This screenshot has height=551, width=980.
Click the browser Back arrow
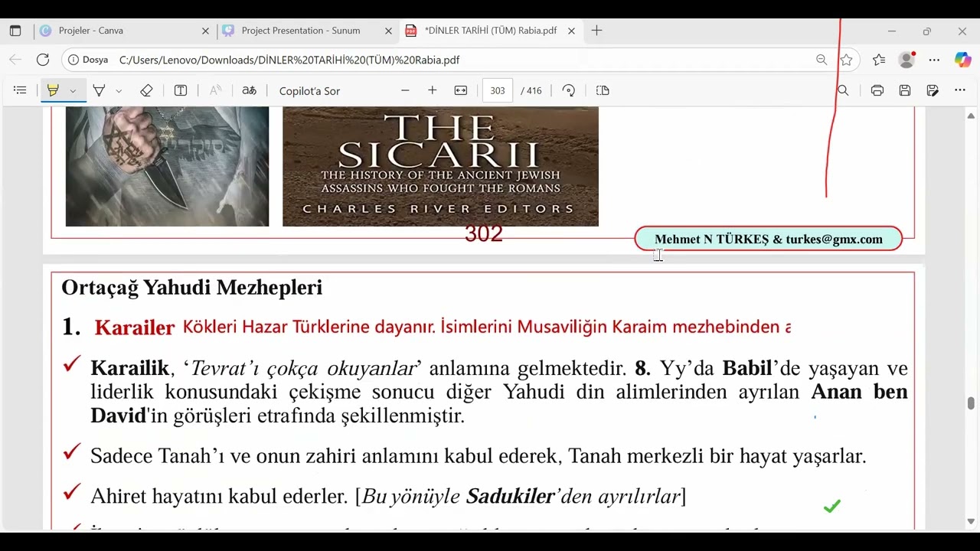pyautogui.click(x=15, y=60)
